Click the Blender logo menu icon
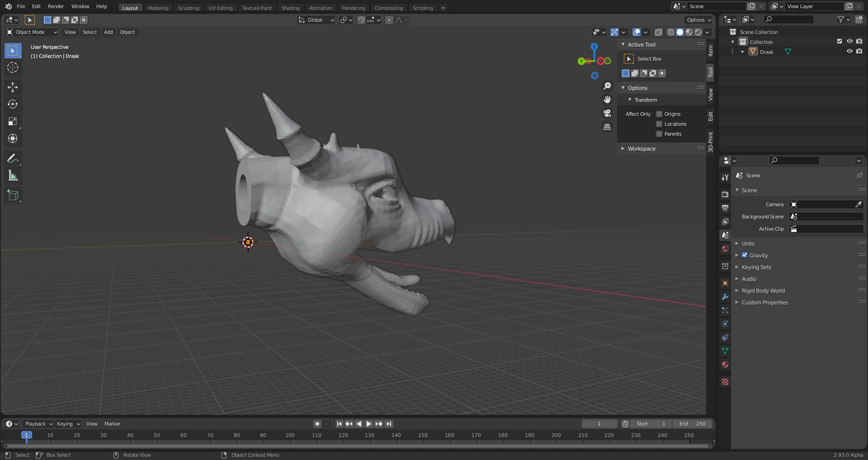The image size is (868, 460). pyautogui.click(x=7, y=6)
